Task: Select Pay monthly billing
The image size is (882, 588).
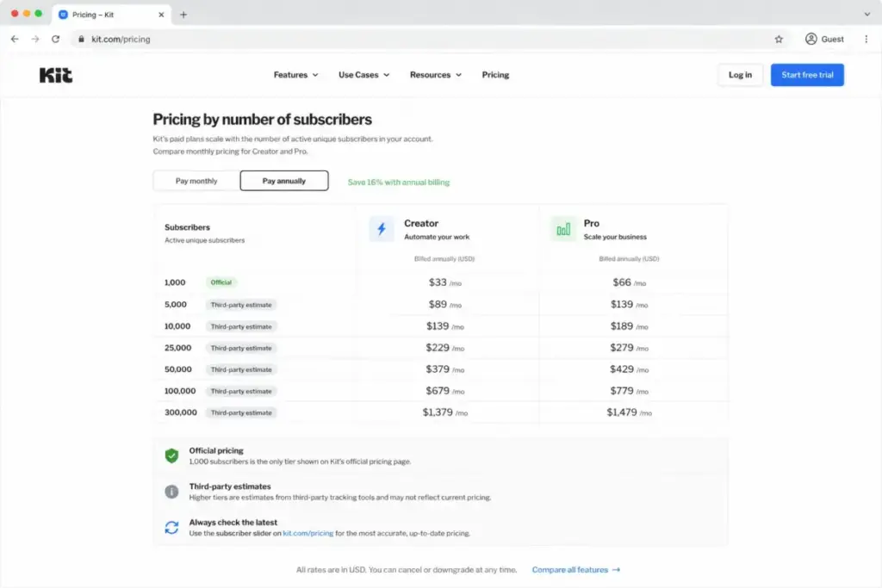Action: click(196, 181)
